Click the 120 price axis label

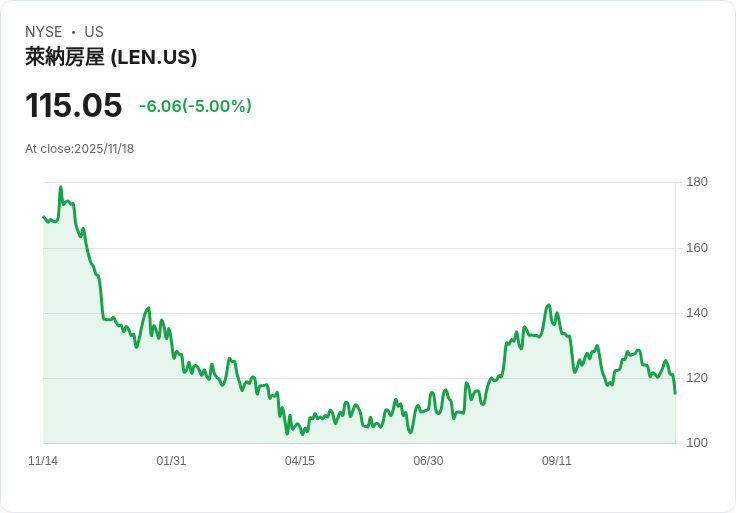pyautogui.click(x=697, y=378)
